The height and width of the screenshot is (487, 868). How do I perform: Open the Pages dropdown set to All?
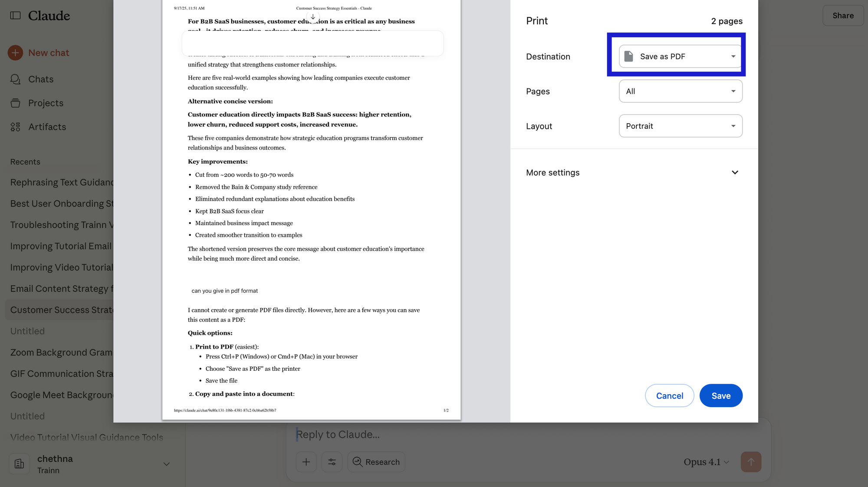click(x=680, y=91)
